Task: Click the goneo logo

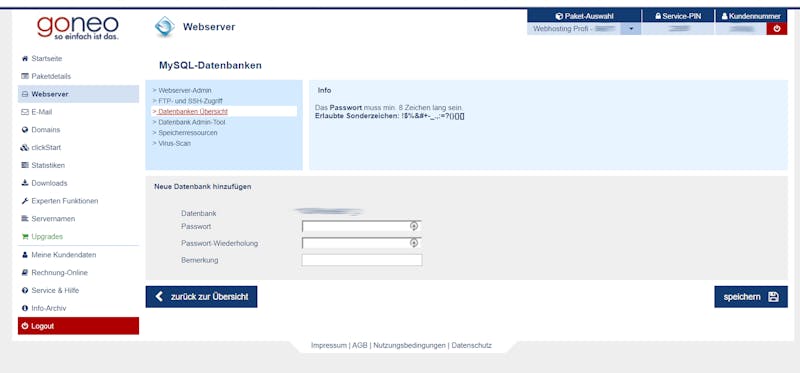Action: [78, 28]
